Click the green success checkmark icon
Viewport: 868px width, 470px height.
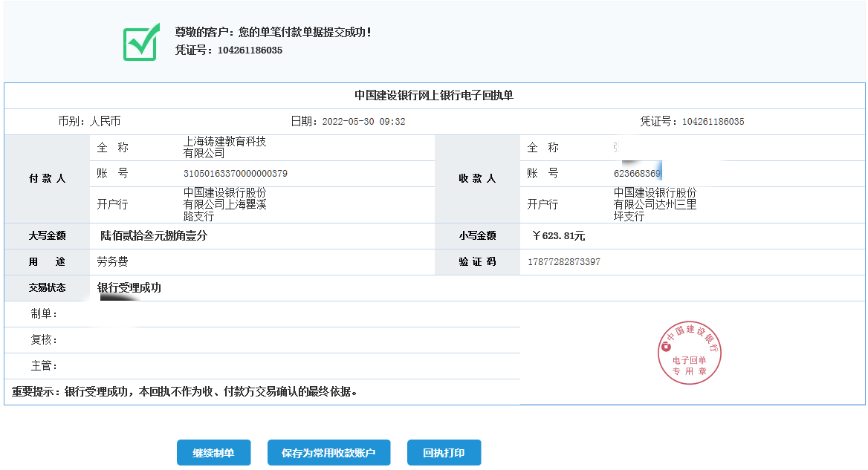142,42
